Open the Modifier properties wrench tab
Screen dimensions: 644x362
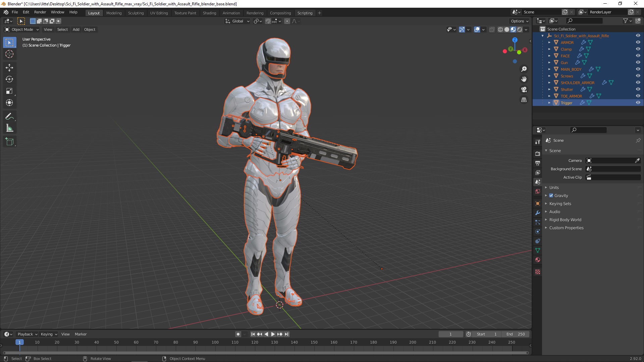click(x=538, y=213)
